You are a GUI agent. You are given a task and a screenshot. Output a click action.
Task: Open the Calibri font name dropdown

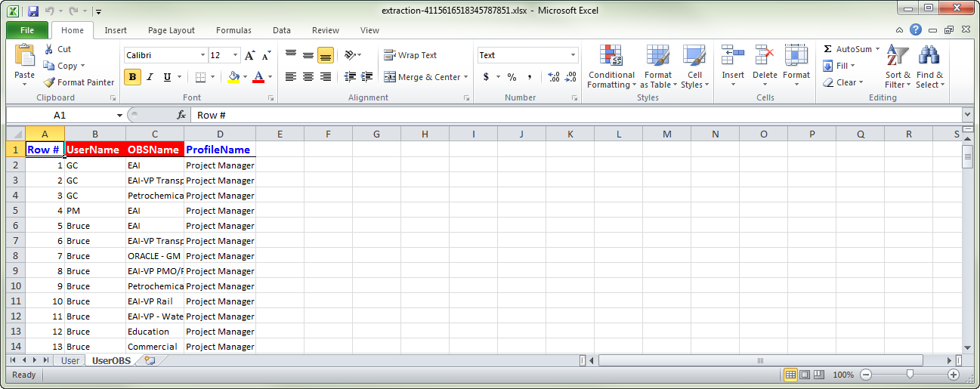202,55
